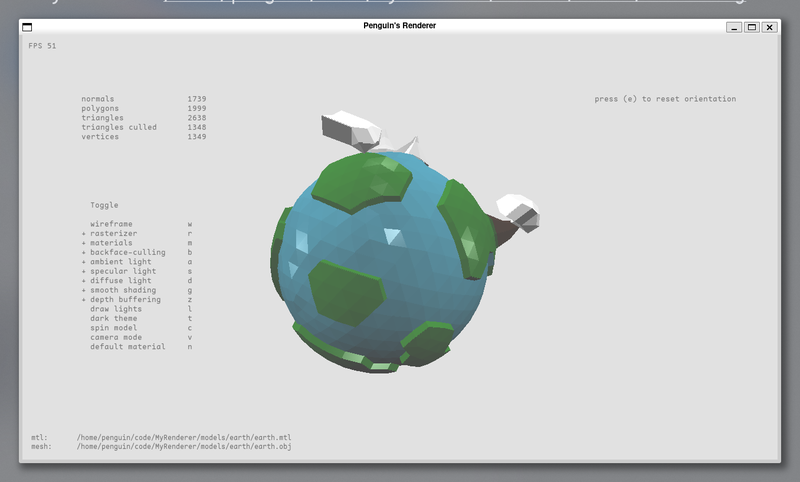Image resolution: width=800 pixels, height=482 pixels.
Task: Click the triangles count 2638
Action: click(x=197, y=118)
